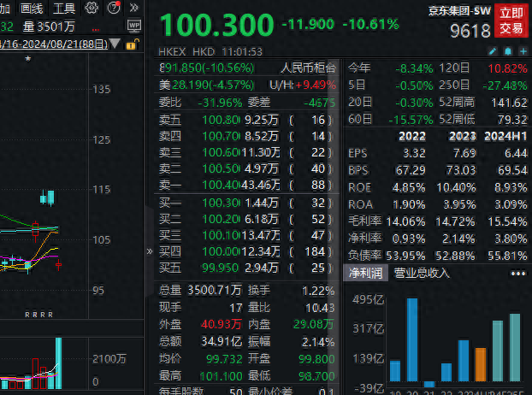Viewport: 532px width, 395px height.
Task: Click the orange bar in profit chart
Action: click(x=481, y=364)
